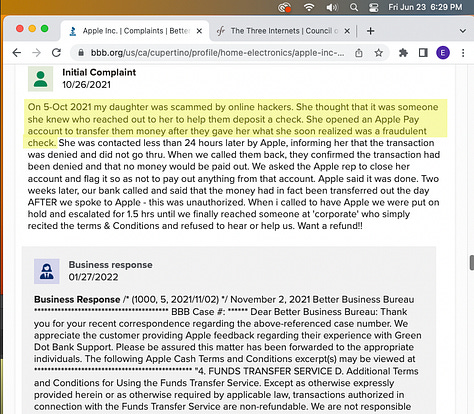Go forward with the browser forward arrow
Screen dimensions: 474x414
click(x=36, y=53)
